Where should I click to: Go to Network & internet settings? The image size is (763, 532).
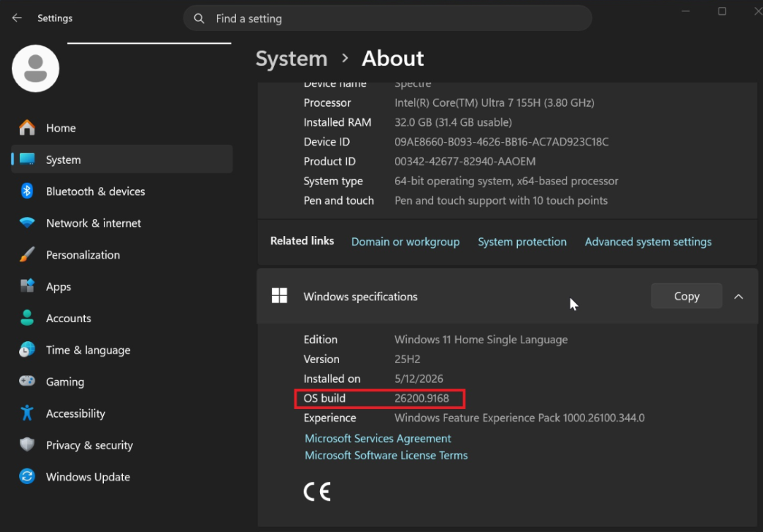pyautogui.click(x=122, y=223)
